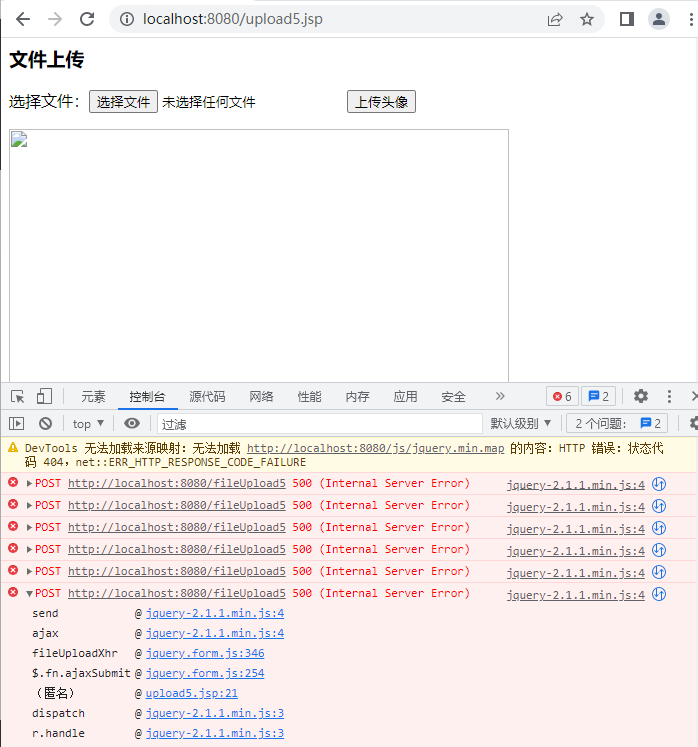Open the browser side panel

coord(627,19)
